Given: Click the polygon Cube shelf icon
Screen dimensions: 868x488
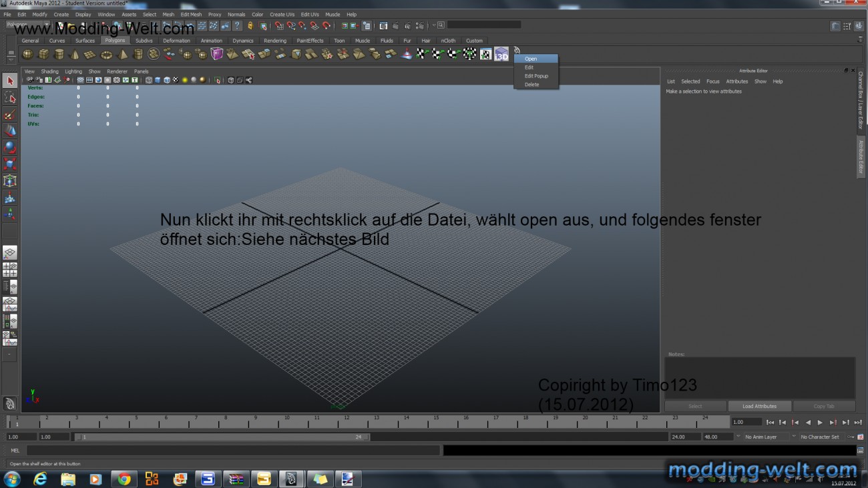Looking at the screenshot, I should 43,54.
